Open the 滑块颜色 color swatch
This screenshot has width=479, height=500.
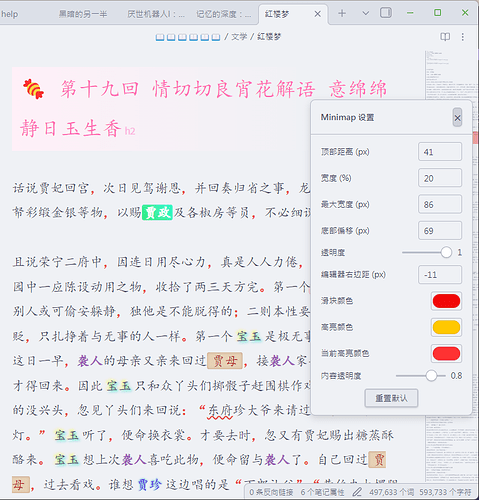point(446,301)
